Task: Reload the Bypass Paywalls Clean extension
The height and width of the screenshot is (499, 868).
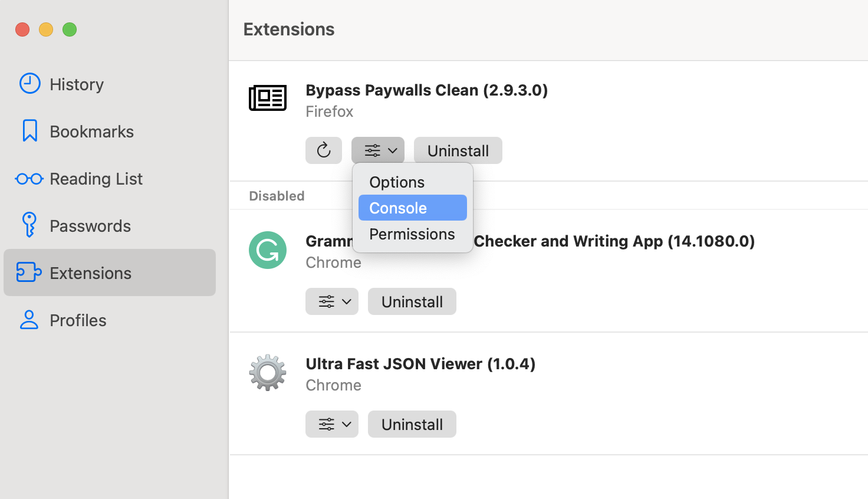Action: [x=323, y=150]
